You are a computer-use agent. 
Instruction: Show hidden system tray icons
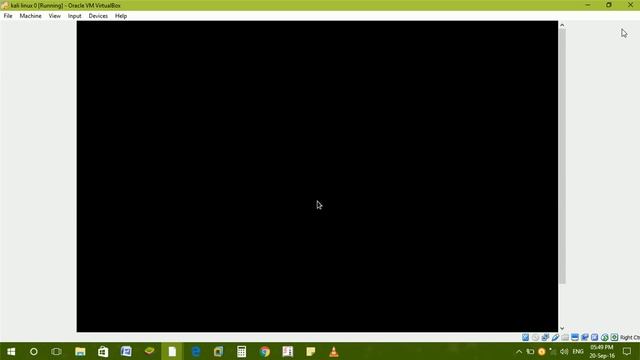click(x=519, y=351)
